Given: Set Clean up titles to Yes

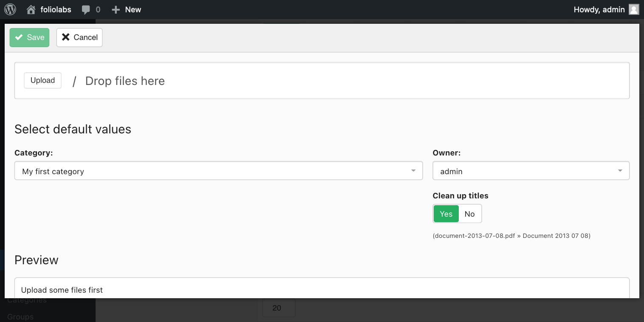Looking at the screenshot, I should [x=446, y=214].
